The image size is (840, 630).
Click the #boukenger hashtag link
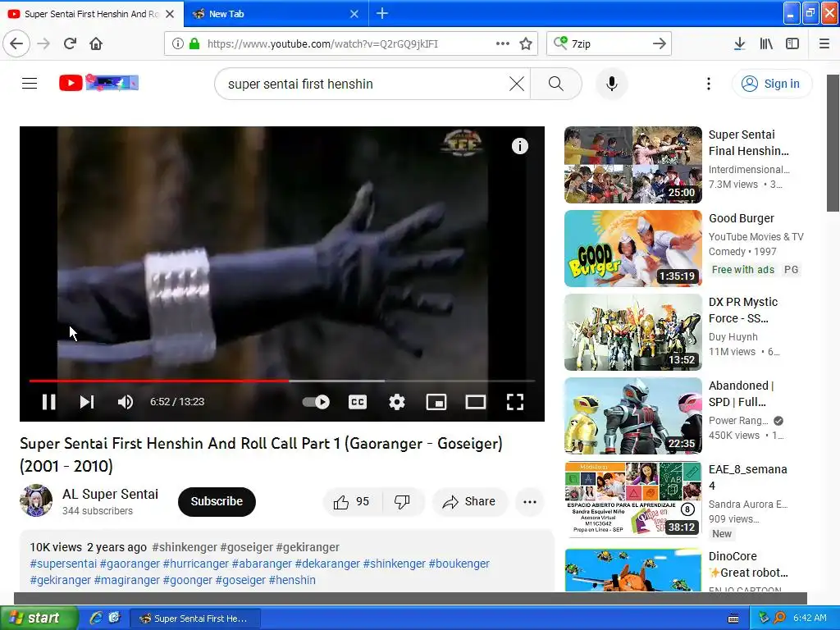459,564
